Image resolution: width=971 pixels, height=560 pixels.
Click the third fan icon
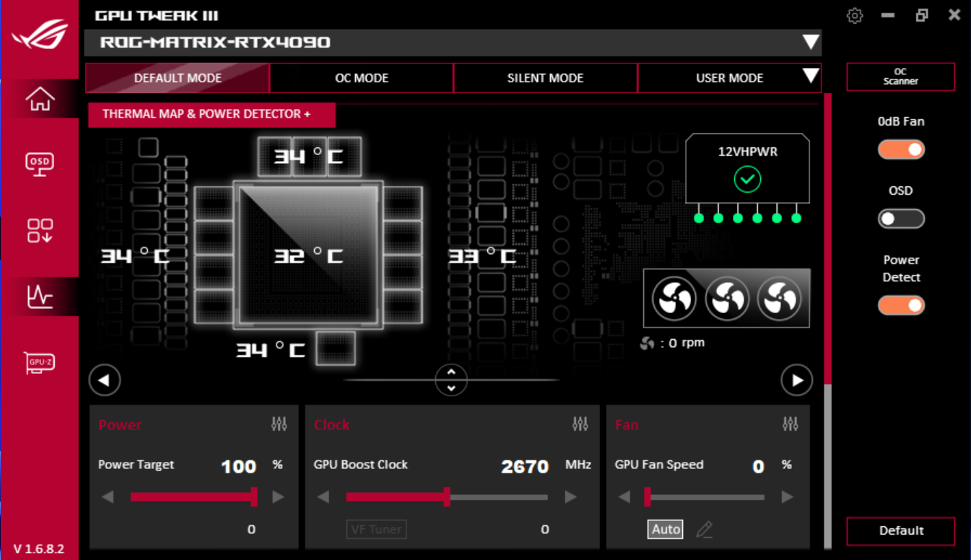pyautogui.click(x=780, y=299)
